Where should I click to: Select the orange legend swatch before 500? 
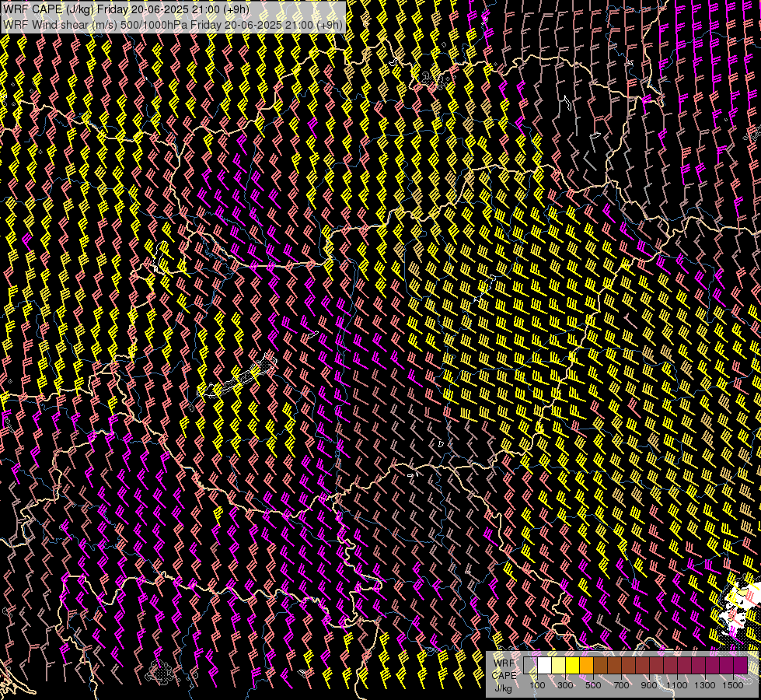(586, 666)
